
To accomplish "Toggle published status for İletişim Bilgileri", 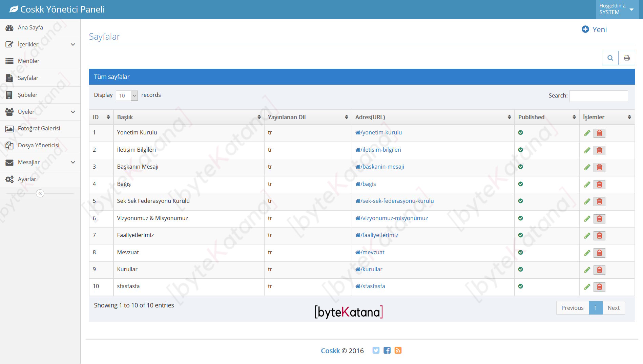I will [520, 150].
